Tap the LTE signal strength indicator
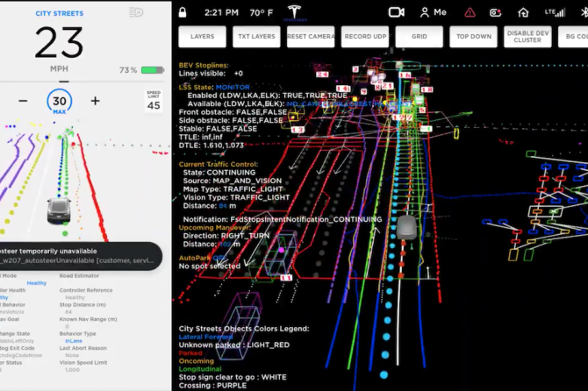The image size is (588, 391). point(555,12)
